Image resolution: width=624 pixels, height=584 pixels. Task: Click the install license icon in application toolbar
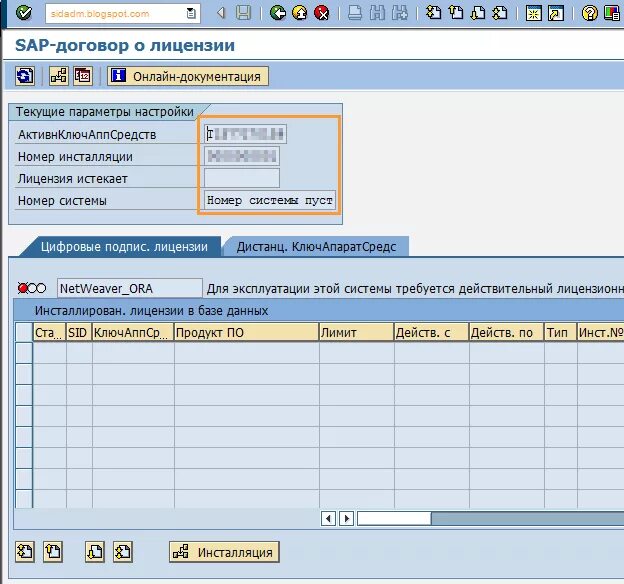(x=59, y=76)
